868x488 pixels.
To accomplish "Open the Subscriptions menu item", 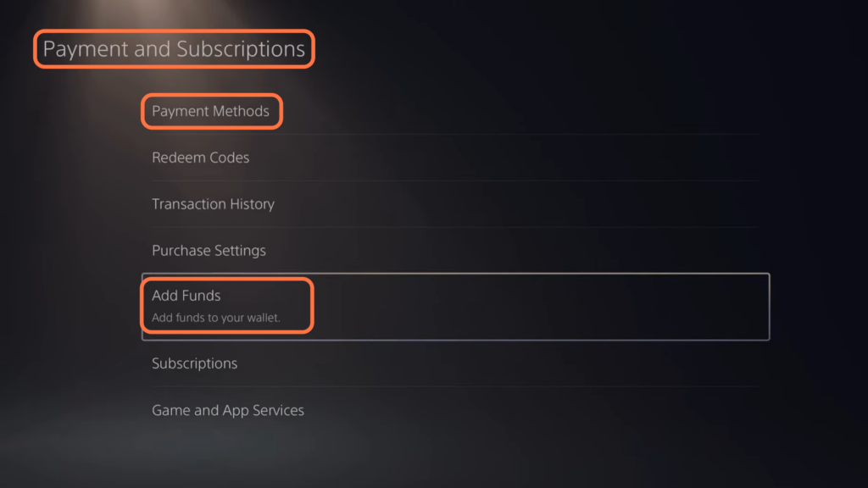I will [x=455, y=363].
